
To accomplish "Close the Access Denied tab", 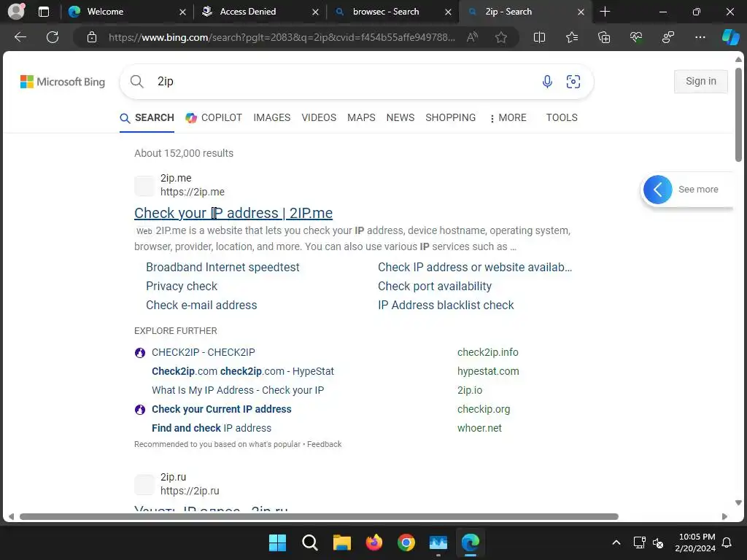I will click(315, 12).
